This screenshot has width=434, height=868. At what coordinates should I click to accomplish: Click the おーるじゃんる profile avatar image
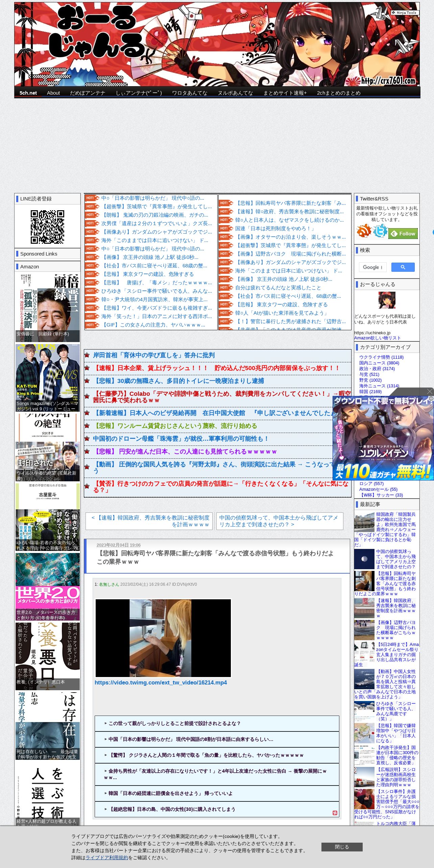tap(387, 300)
